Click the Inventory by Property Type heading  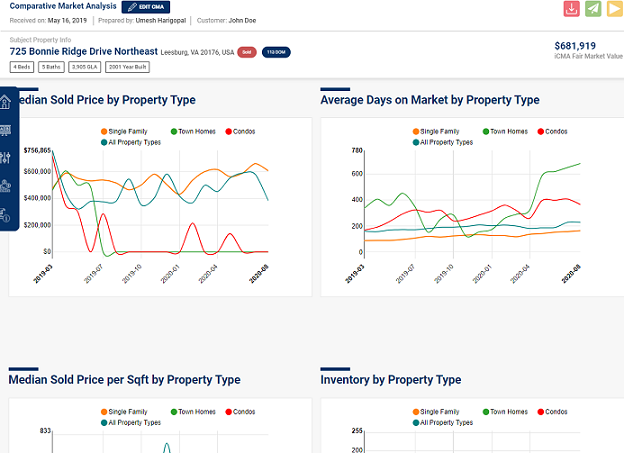tap(391, 380)
